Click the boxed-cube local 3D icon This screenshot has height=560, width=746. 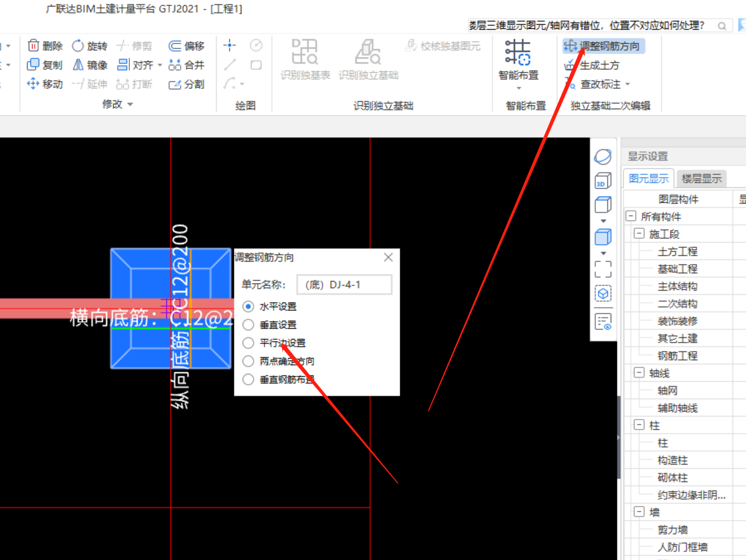coord(603,293)
